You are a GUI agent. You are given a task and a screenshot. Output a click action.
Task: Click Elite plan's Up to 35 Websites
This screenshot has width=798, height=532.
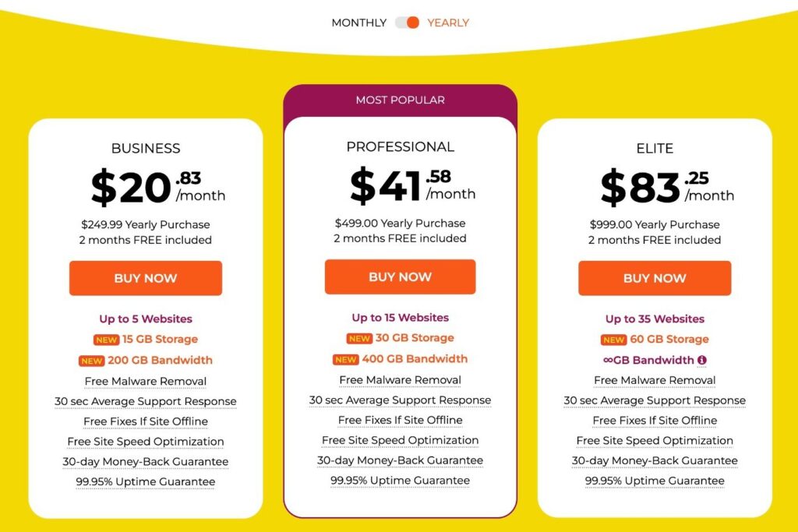pyautogui.click(x=655, y=319)
